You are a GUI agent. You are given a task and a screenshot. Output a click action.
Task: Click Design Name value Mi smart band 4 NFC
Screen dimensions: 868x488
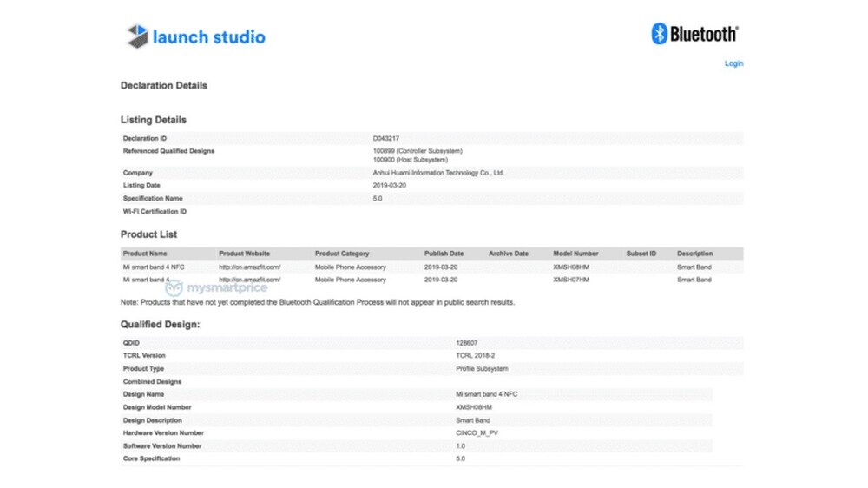pos(487,394)
